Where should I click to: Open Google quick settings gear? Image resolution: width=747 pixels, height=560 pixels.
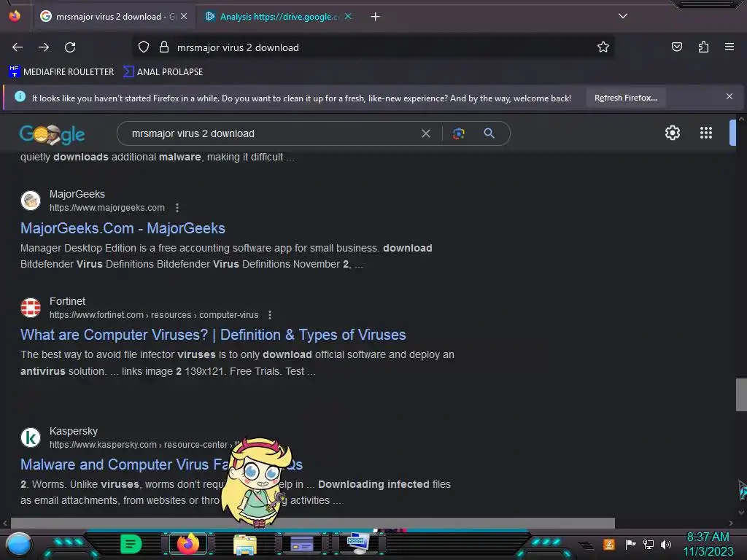672,133
